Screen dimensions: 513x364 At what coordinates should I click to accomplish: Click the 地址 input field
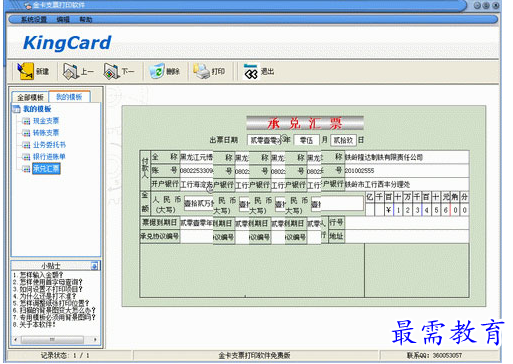(406, 236)
